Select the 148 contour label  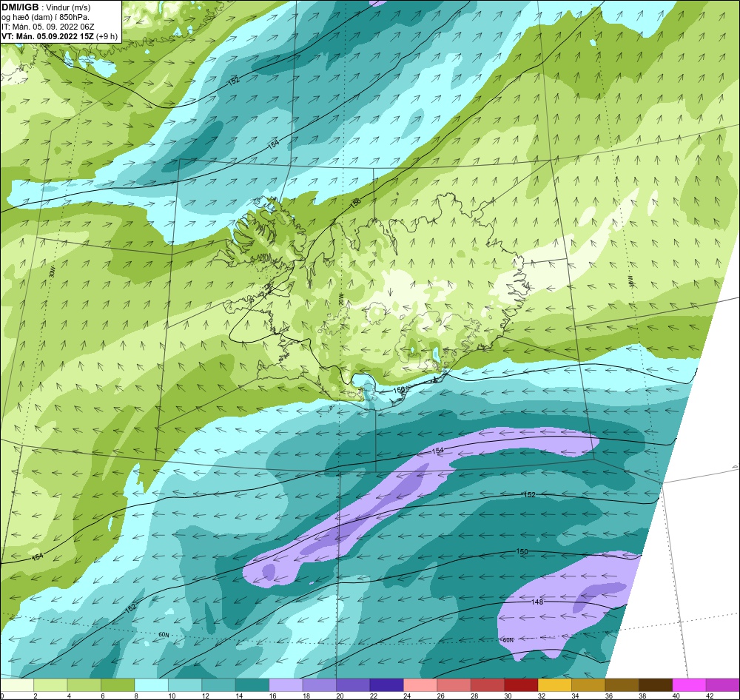point(537,602)
